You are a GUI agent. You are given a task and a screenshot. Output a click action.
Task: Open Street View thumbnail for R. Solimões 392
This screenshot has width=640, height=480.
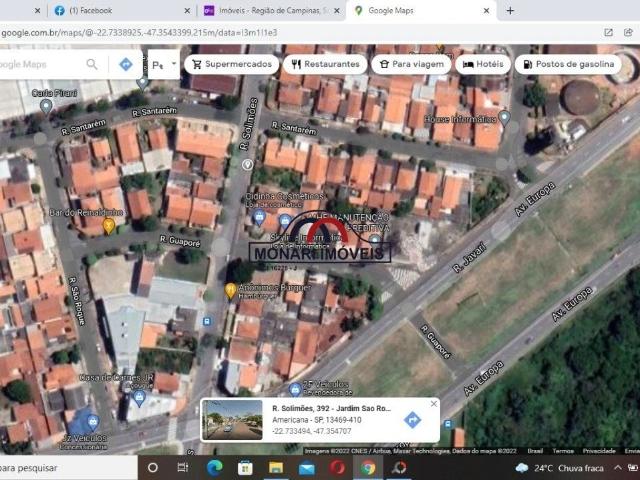[x=232, y=420]
